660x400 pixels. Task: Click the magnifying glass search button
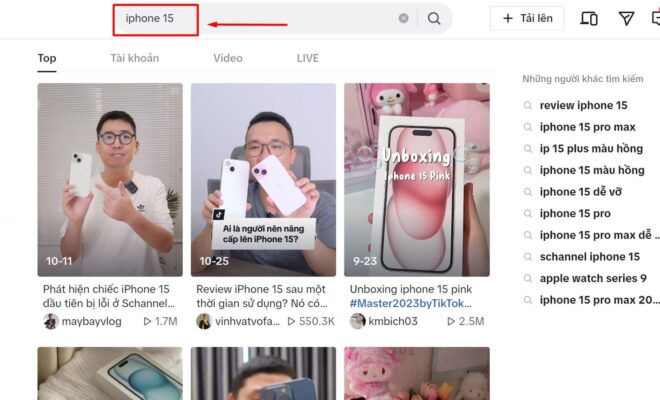click(x=434, y=18)
